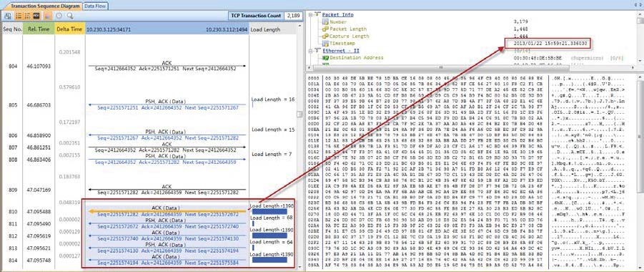Click the Ethernet - II node icon
This screenshot has height=272, width=644.
pos(317,51)
